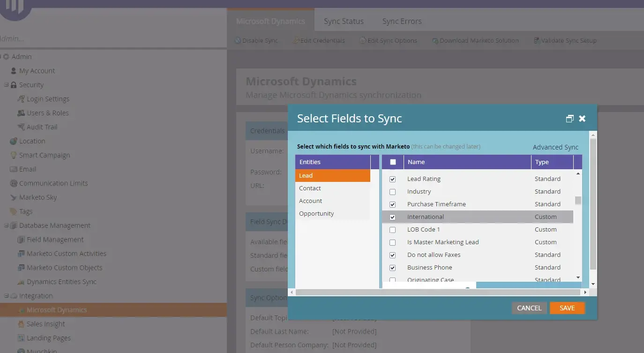This screenshot has height=353, width=644.
Task: Restore the Select Fields to Sync dialog
Action: coord(570,119)
